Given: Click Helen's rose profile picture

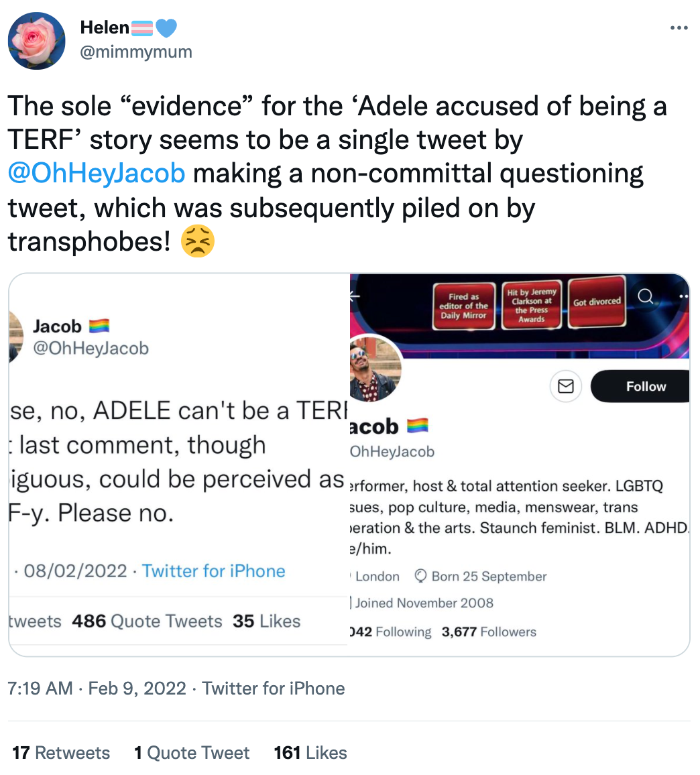Looking at the screenshot, I should [36, 41].
